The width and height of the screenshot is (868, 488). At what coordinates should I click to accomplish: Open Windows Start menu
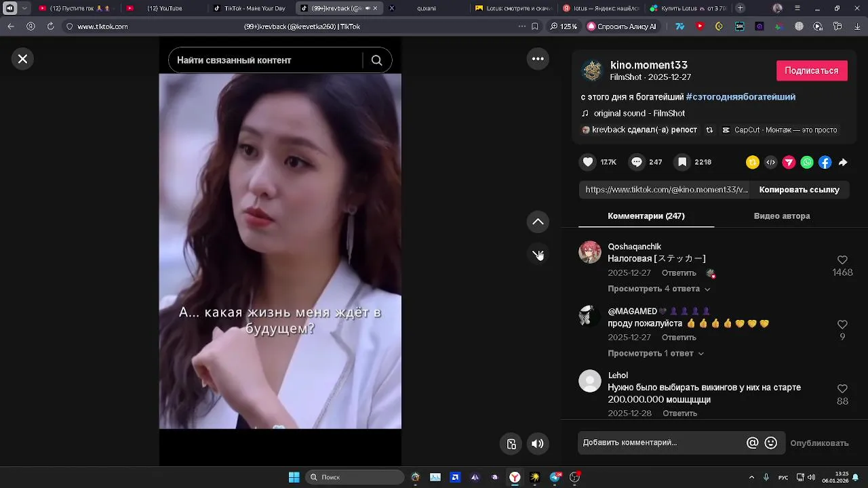tap(294, 477)
